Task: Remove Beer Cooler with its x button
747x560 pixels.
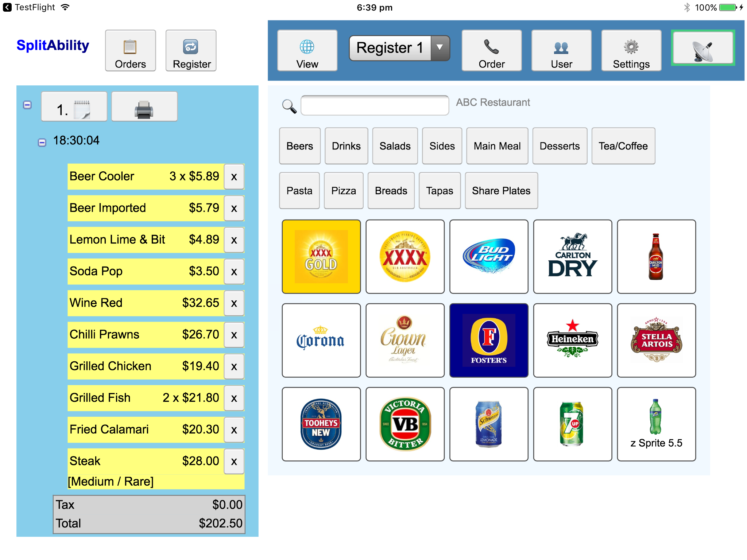Action: 234,177
